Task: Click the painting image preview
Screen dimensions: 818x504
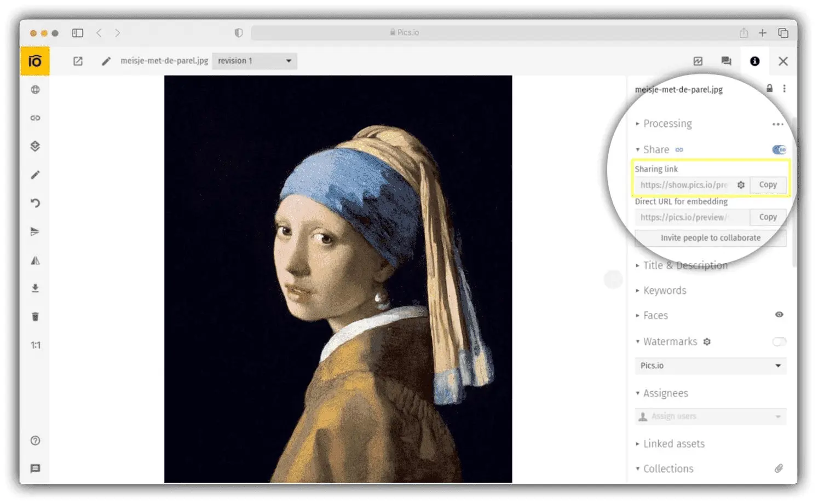Action: [338, 279]
